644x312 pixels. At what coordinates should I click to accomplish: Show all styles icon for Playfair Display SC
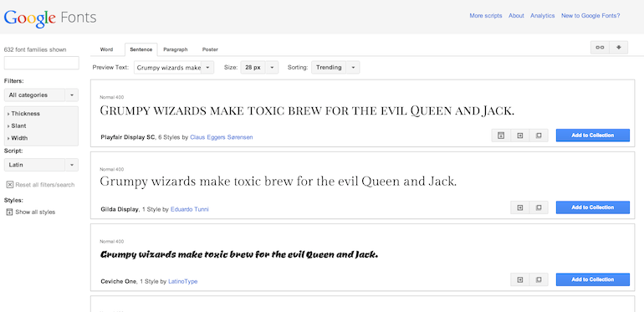click(x=501, y=136)
